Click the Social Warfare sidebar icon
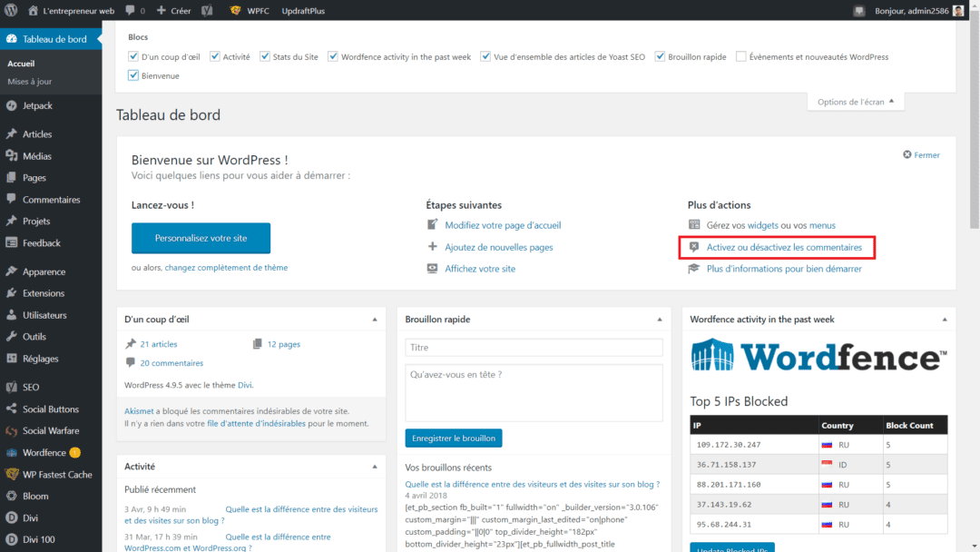Screen dimensions: 980x552 (11, 430)
